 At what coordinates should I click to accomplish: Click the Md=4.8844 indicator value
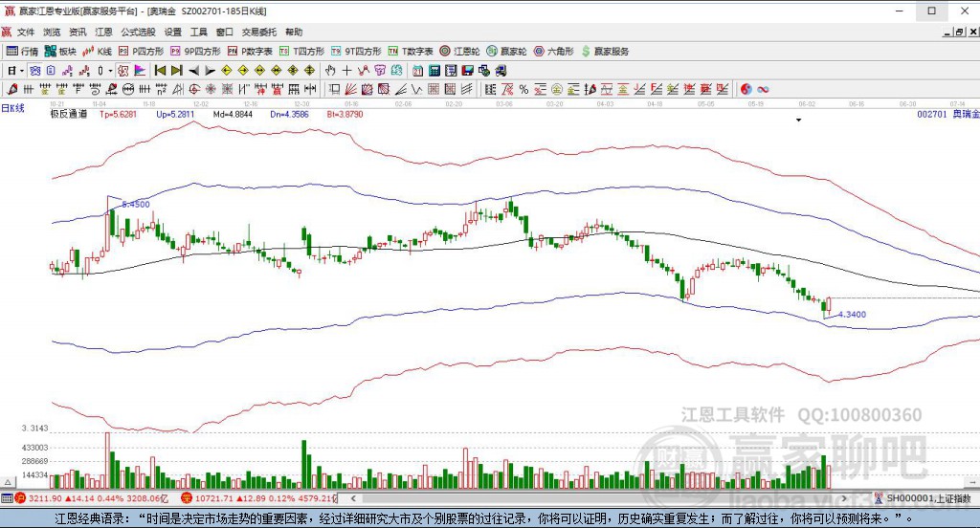pos(233,115)
